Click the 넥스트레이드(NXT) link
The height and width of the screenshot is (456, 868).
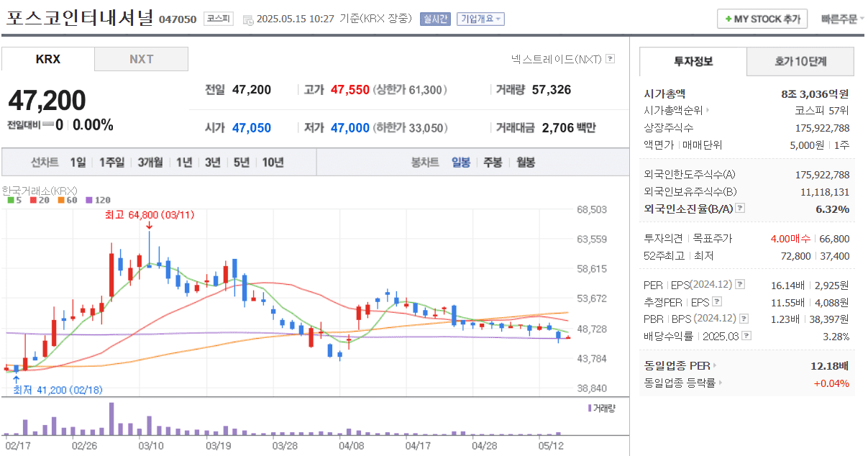tap(556, 59)
